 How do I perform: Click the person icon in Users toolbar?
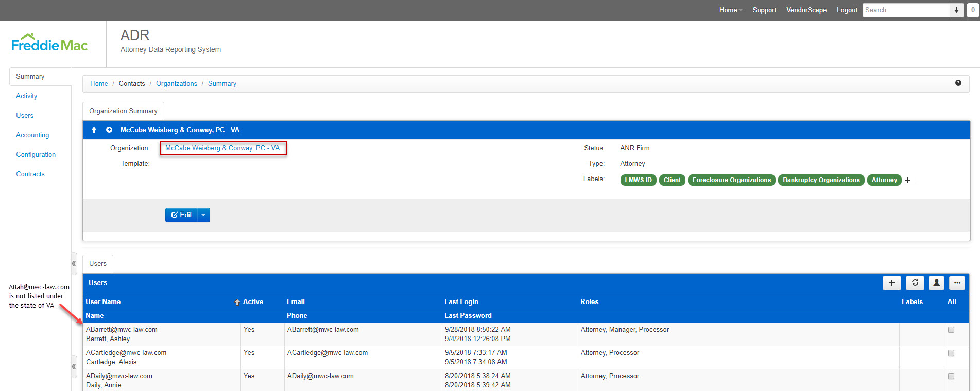tap(936, 283)
